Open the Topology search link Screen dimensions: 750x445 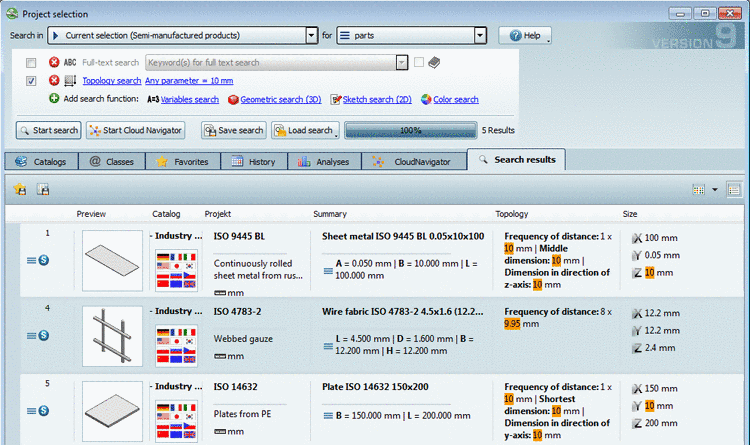[x=112, y=80]
